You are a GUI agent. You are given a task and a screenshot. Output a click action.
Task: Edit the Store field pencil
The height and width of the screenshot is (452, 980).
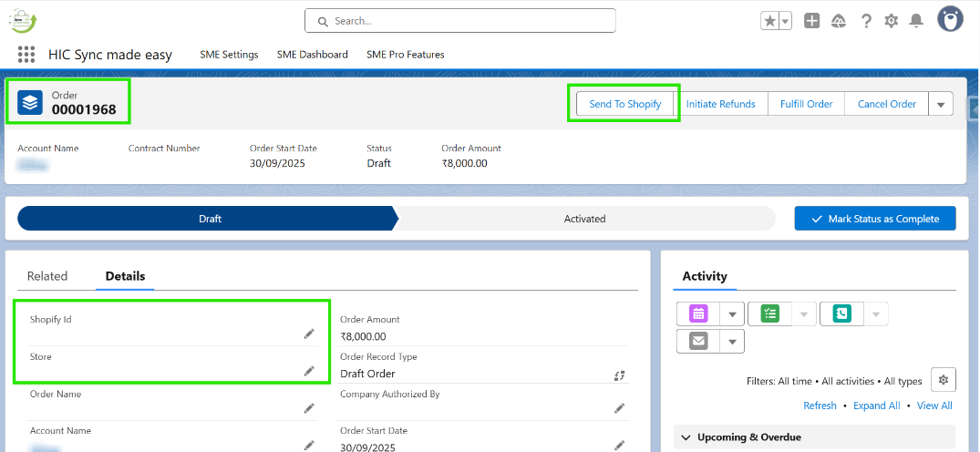309,371
